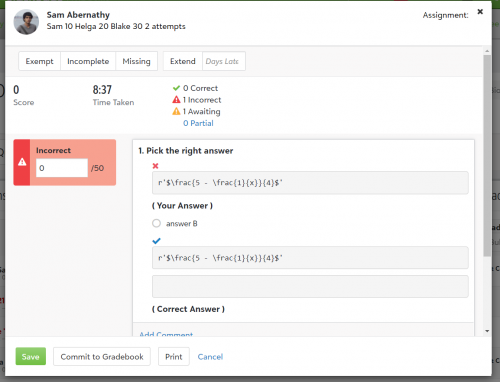The height and width of the screenshot is (382, 500).
Task: Open the Add Comment link
Action: (166, 334)
